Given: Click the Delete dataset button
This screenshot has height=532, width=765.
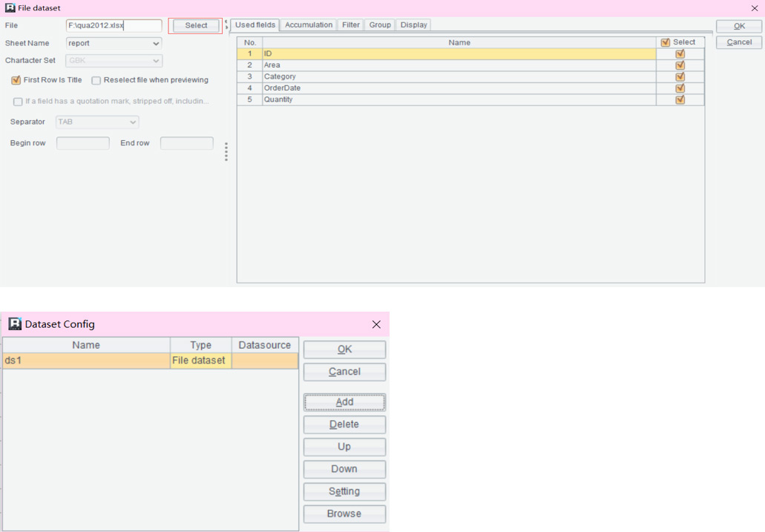Looking at the screenshot, I should point(344,424).
